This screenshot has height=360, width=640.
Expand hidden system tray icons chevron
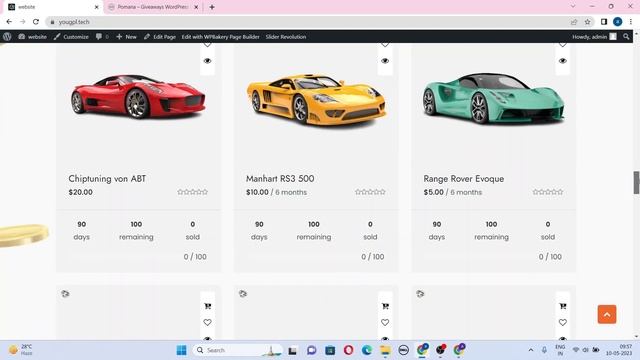coord(531,350)
